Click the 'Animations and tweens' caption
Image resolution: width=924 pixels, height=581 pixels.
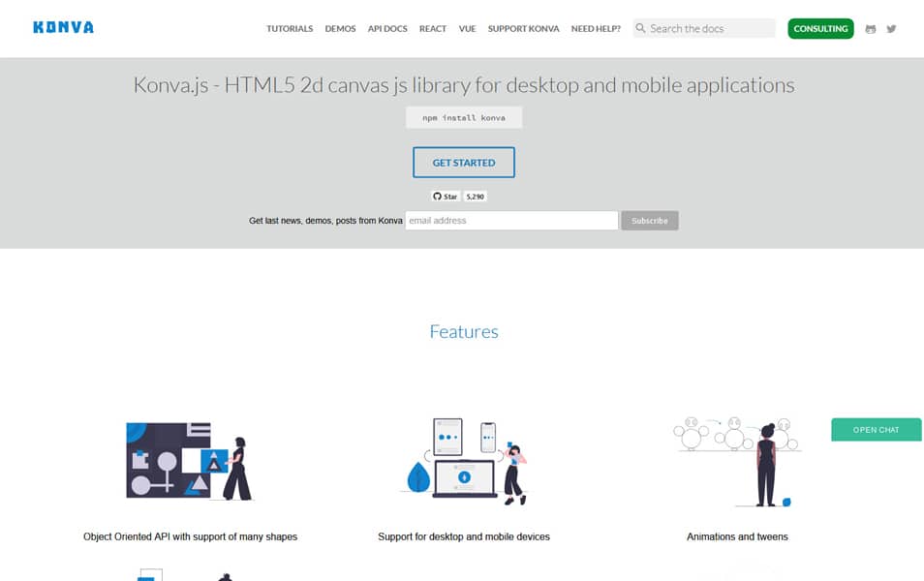(x=737, y=536)
